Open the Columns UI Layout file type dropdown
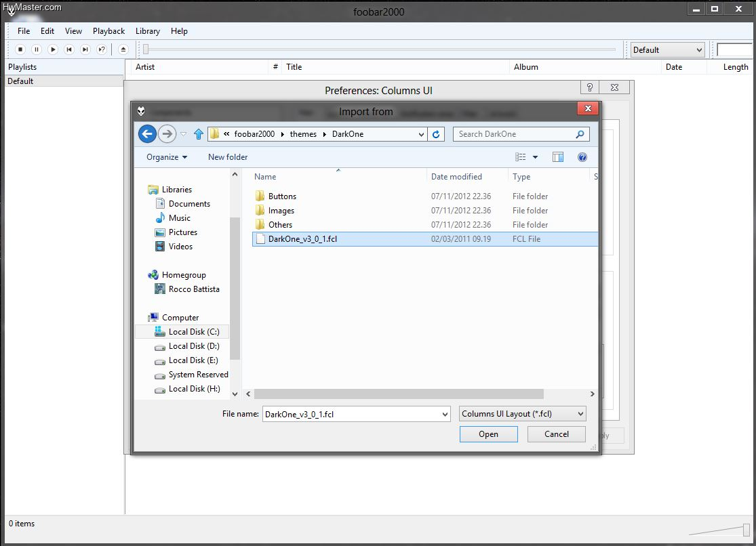 pyautogui.click(x=523, y=414)
